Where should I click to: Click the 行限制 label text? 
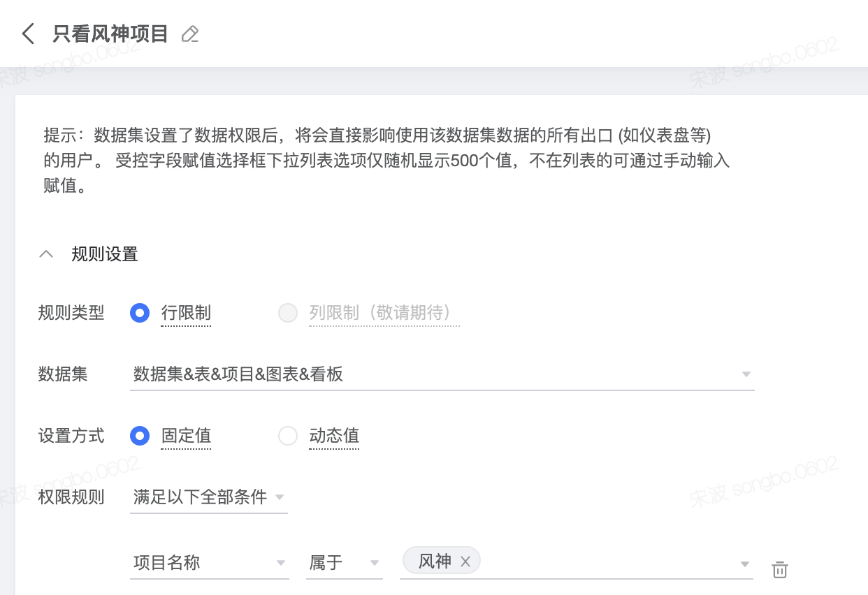(x=186, y=313)
